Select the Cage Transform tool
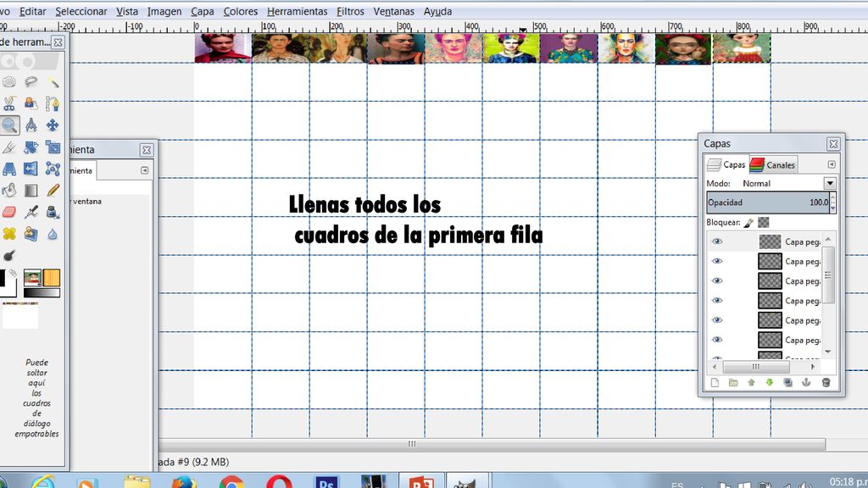The image size is (868, 488). click(53, 169)
